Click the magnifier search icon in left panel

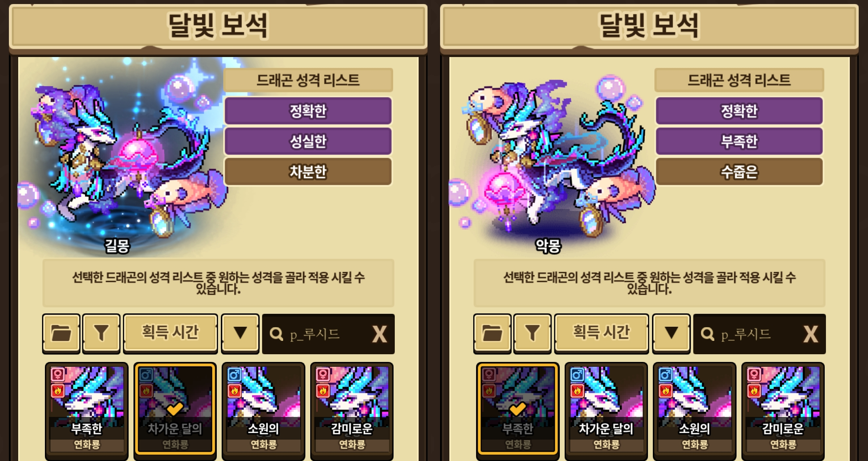pos(276,334)
